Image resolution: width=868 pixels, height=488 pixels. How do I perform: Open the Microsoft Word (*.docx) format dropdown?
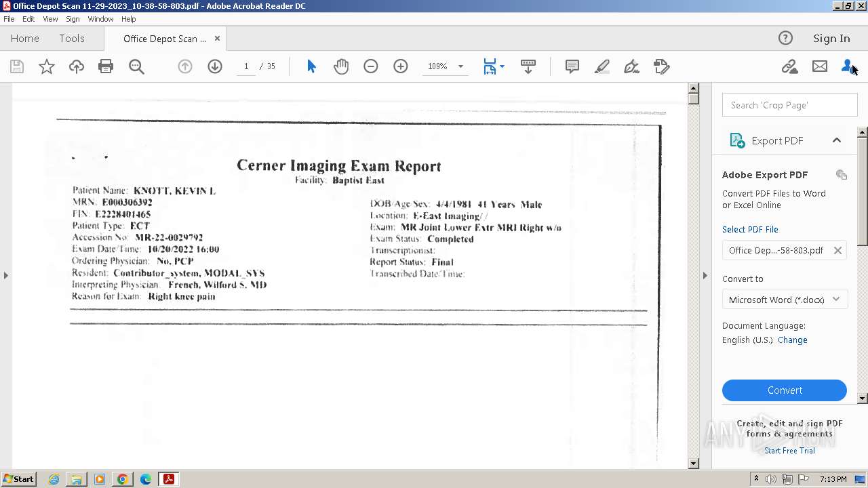[x=785, y=300]
